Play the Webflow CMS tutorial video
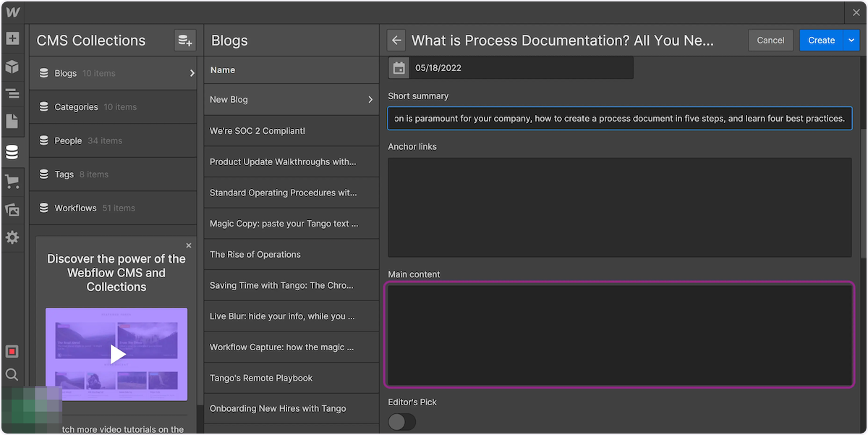This screenshot has height=435, width=868. 117,354
